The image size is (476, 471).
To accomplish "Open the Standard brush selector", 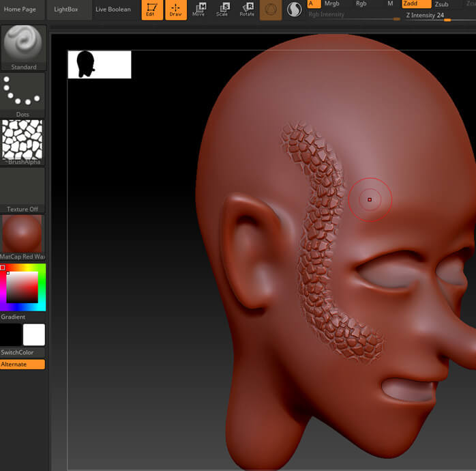I will pos(24,48).
